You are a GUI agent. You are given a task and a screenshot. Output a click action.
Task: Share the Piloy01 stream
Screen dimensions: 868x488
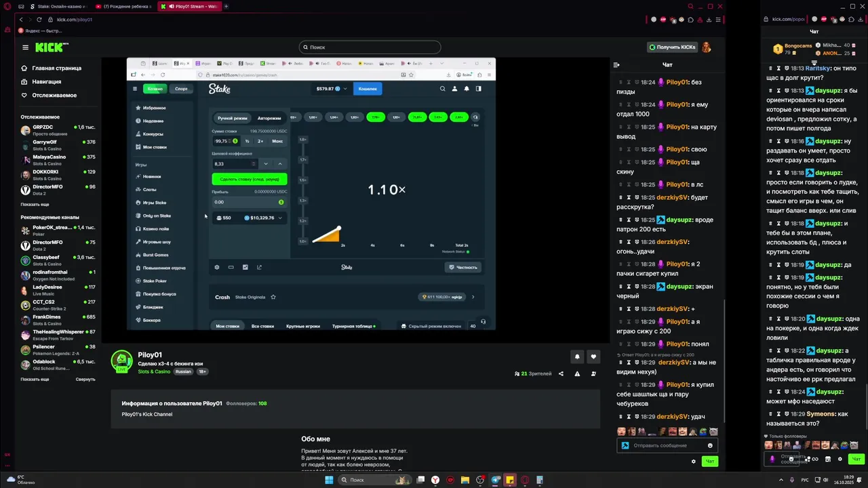561,373
